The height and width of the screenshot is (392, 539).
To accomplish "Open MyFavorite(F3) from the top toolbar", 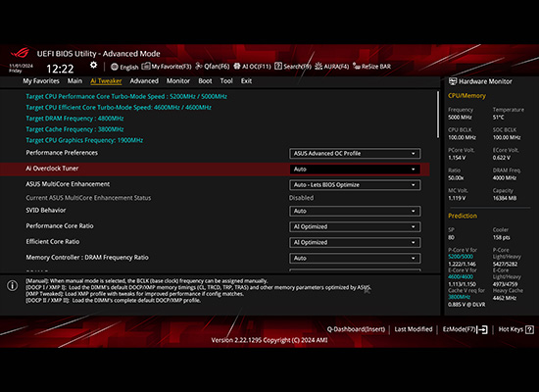I will pyautogui.click(x=167, y=67).
